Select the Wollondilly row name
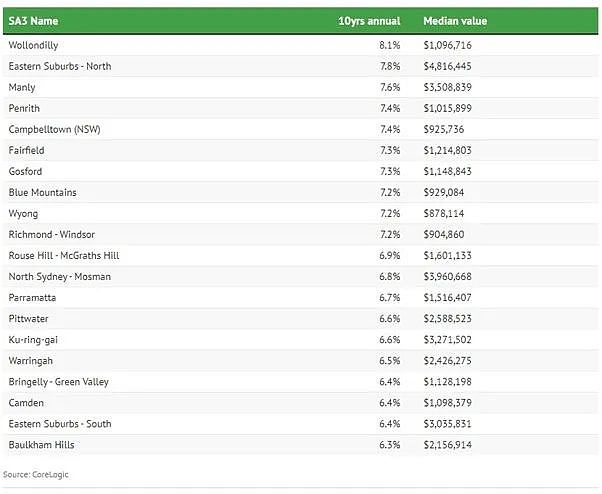The image size is (602, 494). point(33,45)
